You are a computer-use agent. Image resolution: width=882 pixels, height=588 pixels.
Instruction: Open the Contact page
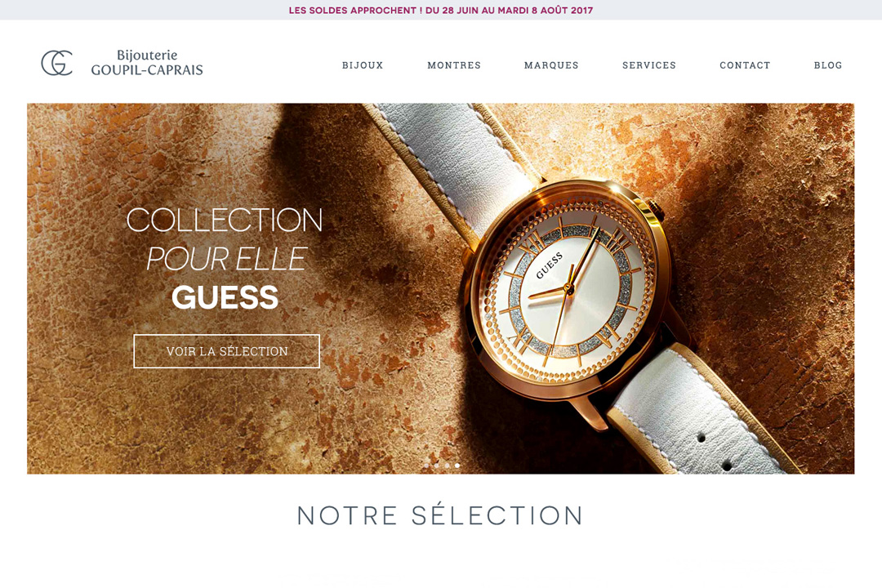click(x=745, y=65)
